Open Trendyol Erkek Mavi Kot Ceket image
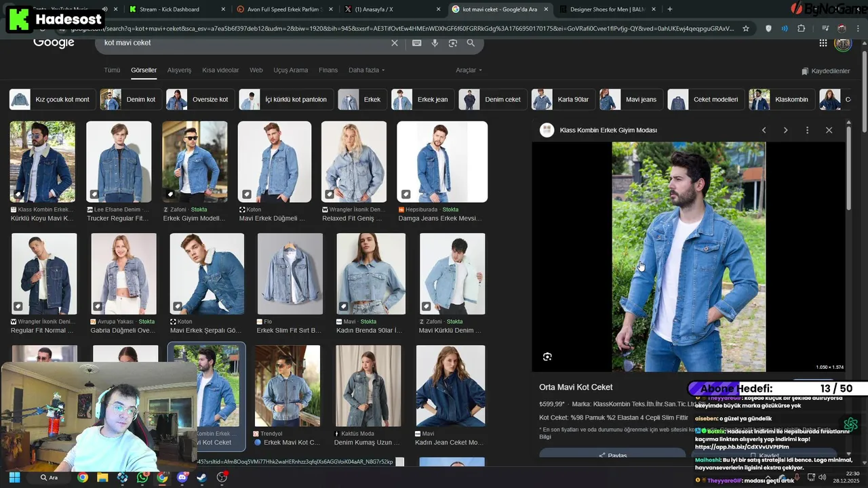This screenshot has width=868, height=488. [x=288, y=386]
